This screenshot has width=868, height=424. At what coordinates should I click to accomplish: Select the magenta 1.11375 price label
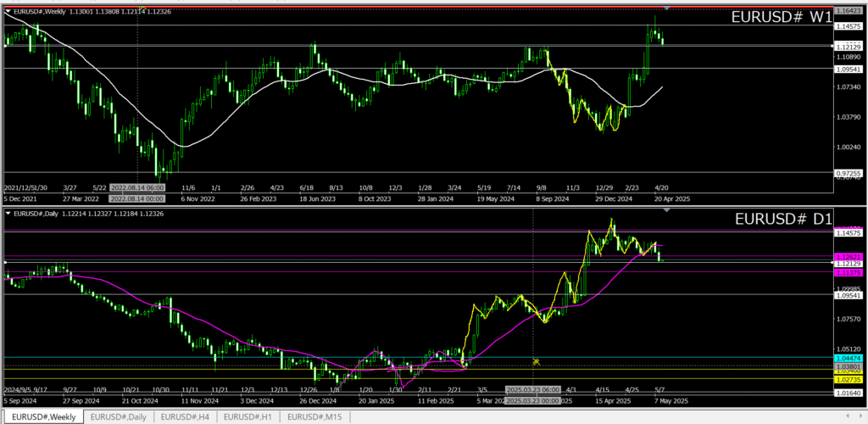[848, 272]
